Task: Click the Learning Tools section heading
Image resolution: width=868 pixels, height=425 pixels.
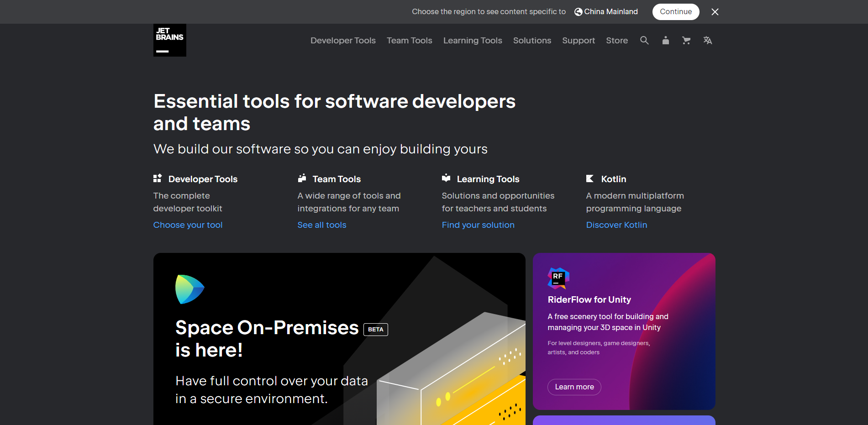Action: 488,179
